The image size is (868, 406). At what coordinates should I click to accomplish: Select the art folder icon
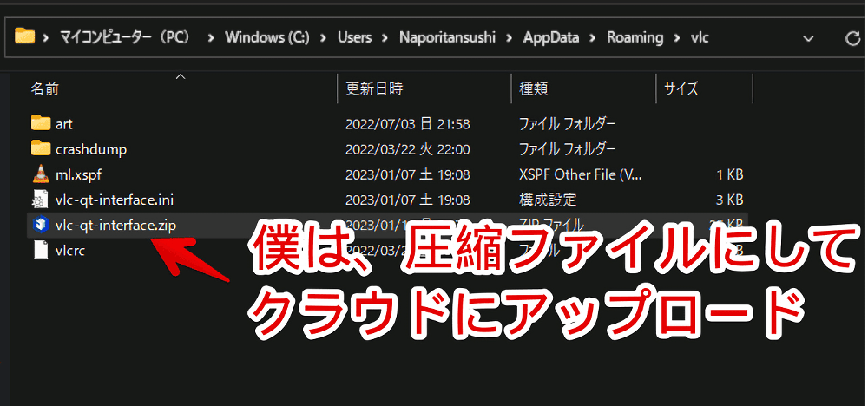[x=41, y=123]
